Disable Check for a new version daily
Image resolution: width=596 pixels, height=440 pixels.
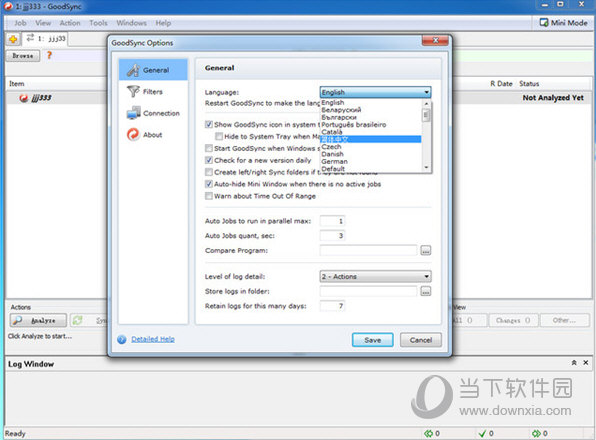[209, 160]
